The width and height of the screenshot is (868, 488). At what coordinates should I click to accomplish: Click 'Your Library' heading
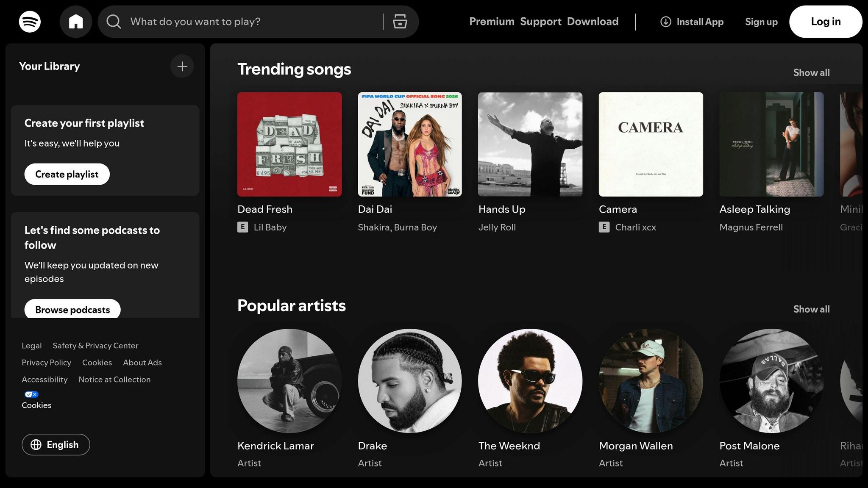point(50,66)
